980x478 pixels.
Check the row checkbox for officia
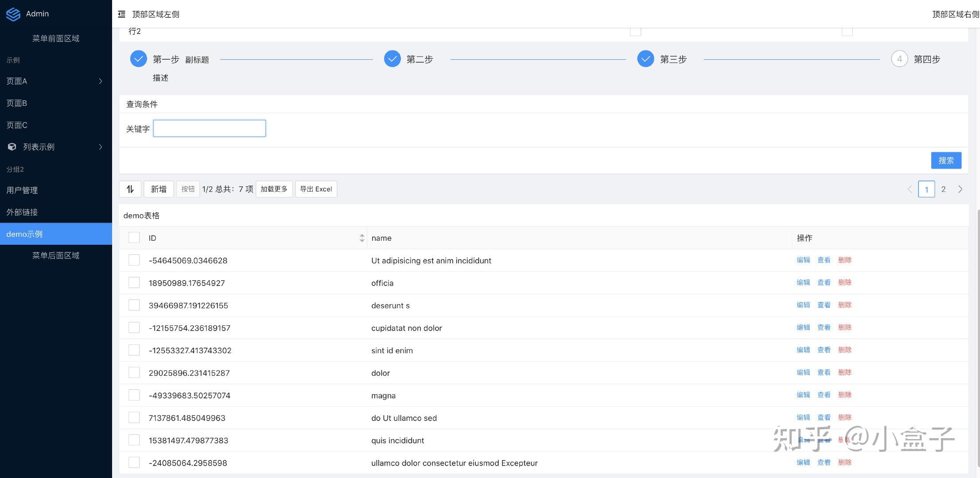pyautogui.click(x=134, y=282)
